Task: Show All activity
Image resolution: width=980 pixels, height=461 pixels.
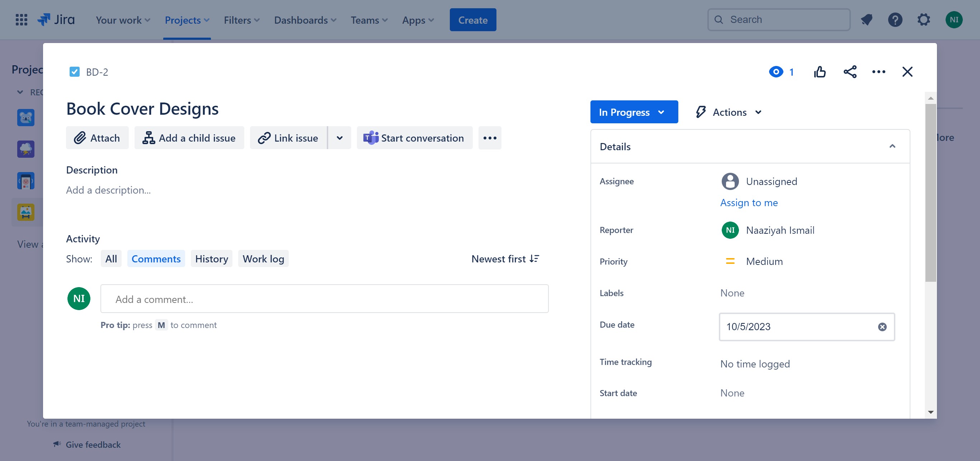Action: [x=111, y=259]
